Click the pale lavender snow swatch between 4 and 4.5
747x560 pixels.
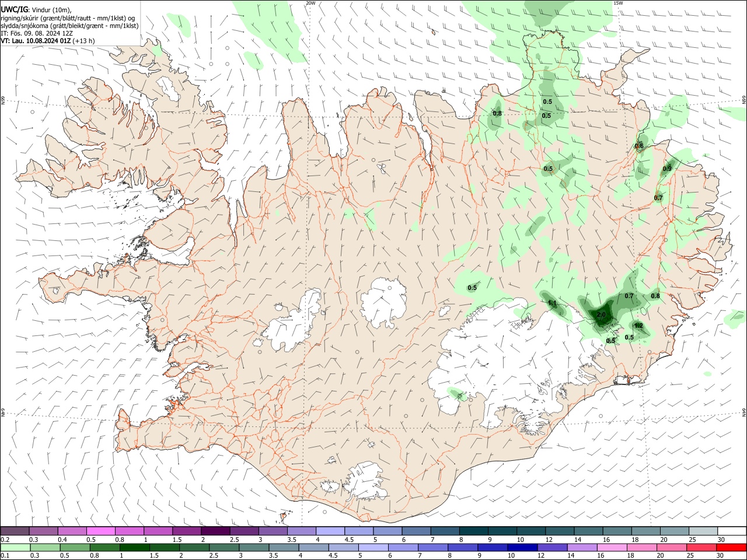pyautogui.click(x=330, y=531)
